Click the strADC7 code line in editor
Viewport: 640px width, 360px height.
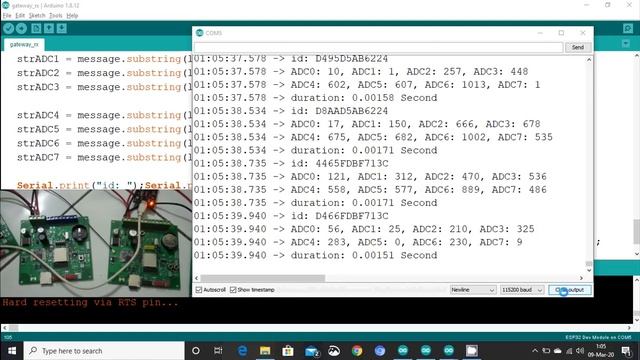point(104,158)
